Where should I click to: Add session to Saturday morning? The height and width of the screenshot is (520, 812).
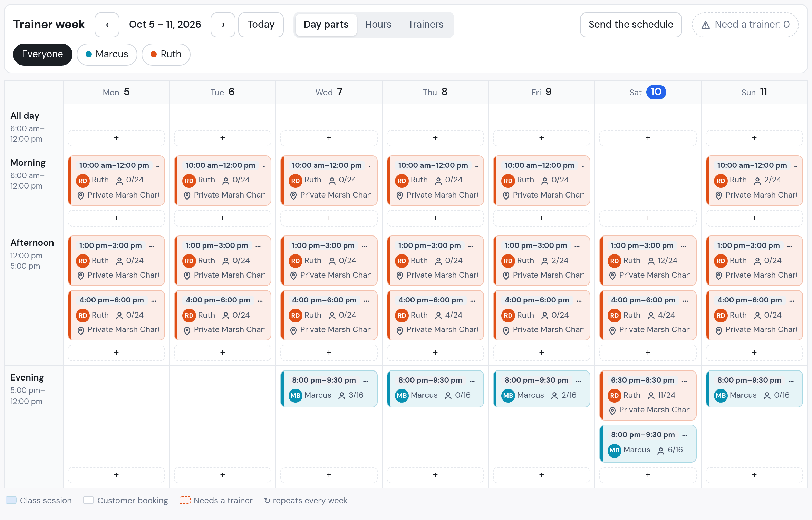[x=648, y=218]
